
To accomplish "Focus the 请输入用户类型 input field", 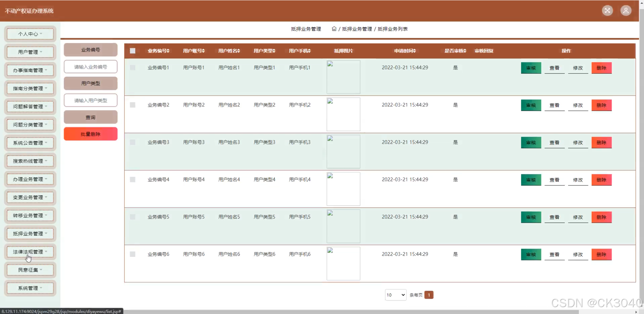I will 91,100.
